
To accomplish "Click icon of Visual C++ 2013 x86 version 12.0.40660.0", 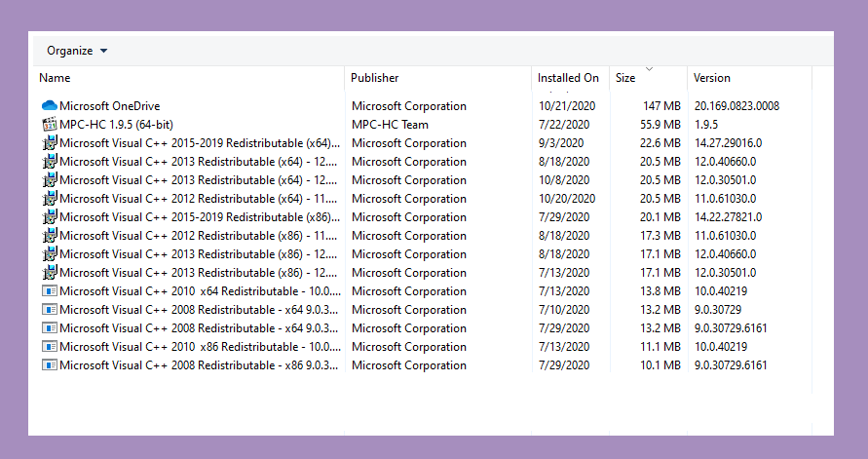I will (x=50, y=254).
